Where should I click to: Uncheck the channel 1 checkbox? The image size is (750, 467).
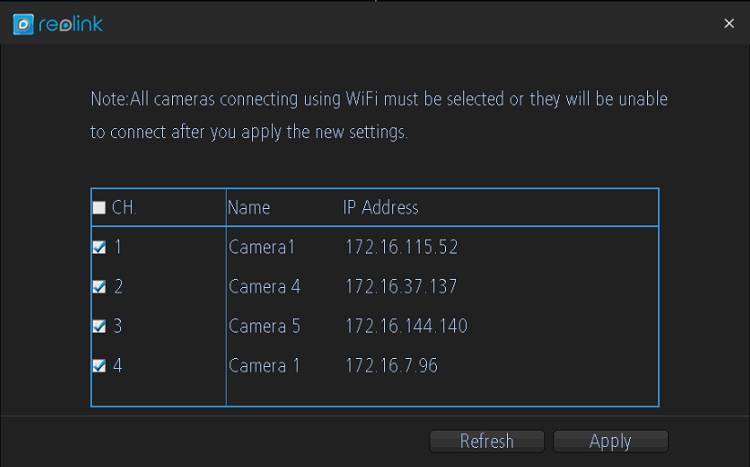98,247
